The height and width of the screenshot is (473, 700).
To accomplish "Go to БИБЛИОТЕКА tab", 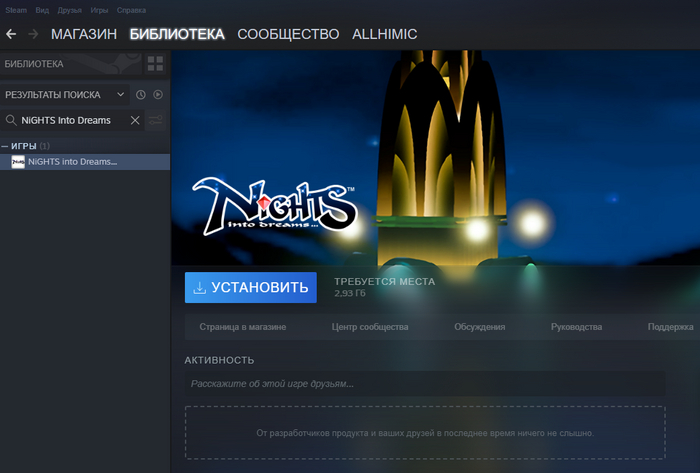I will 177,34.
